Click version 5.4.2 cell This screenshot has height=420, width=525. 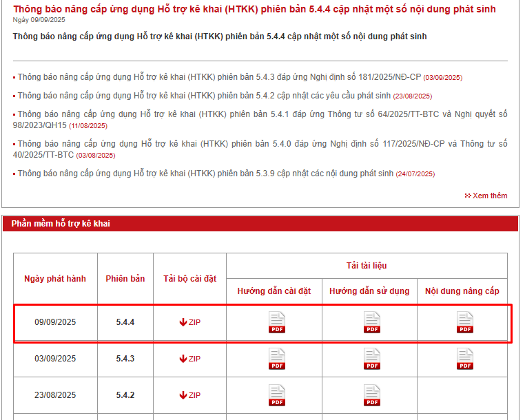coord(125,395)
